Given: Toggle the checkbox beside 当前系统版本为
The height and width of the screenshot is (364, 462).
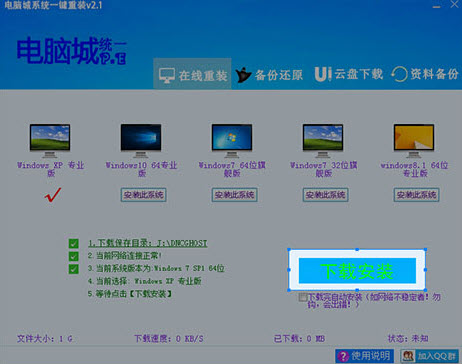Looking at the screenshot, I should (x=74, y=269).
